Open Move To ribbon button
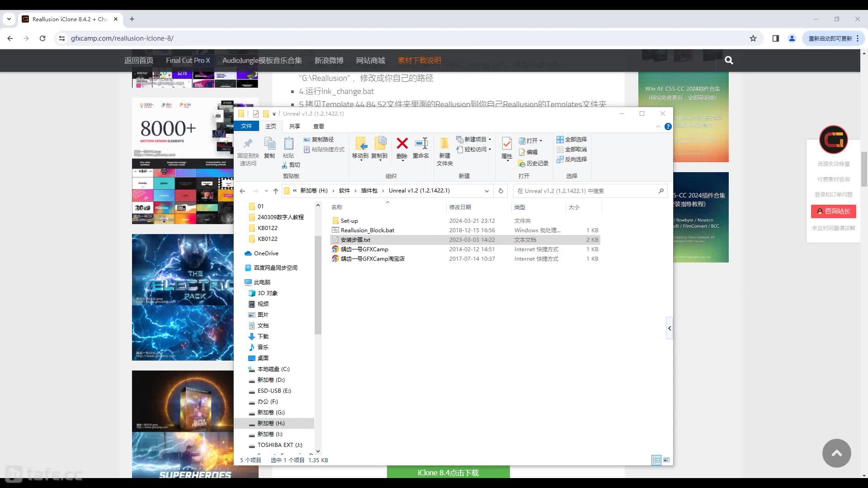The width and height of the screenshot is (868, 488). tap(360, 148)
